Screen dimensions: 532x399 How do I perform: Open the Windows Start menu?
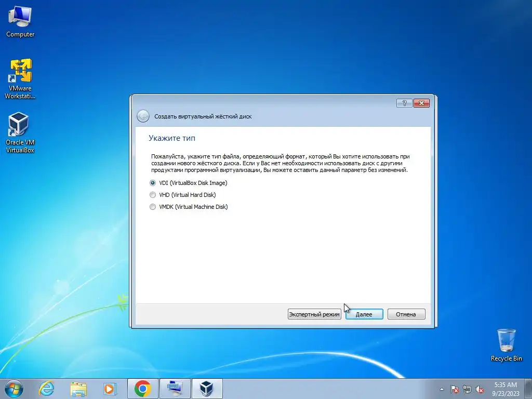tap(14, 389)
